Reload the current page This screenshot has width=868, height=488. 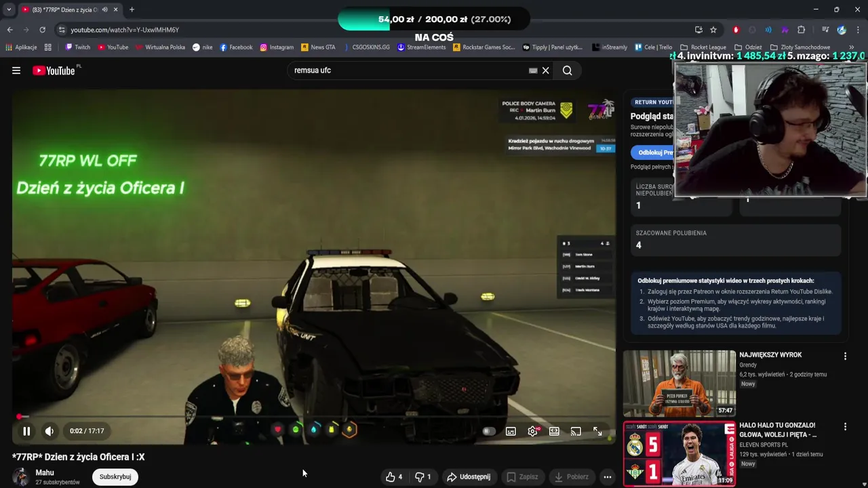click(42, 30)
